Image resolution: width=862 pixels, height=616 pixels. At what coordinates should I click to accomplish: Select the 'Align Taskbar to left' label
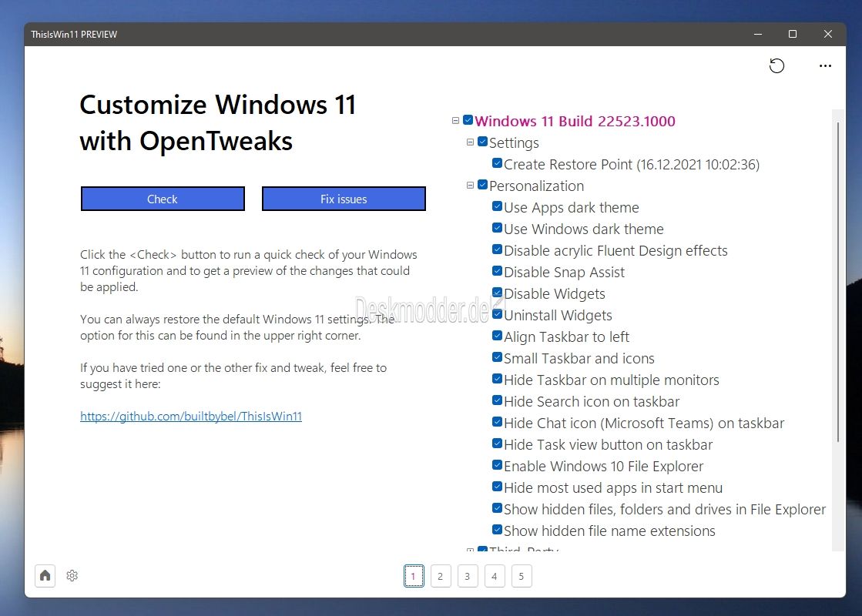point(566,336)
